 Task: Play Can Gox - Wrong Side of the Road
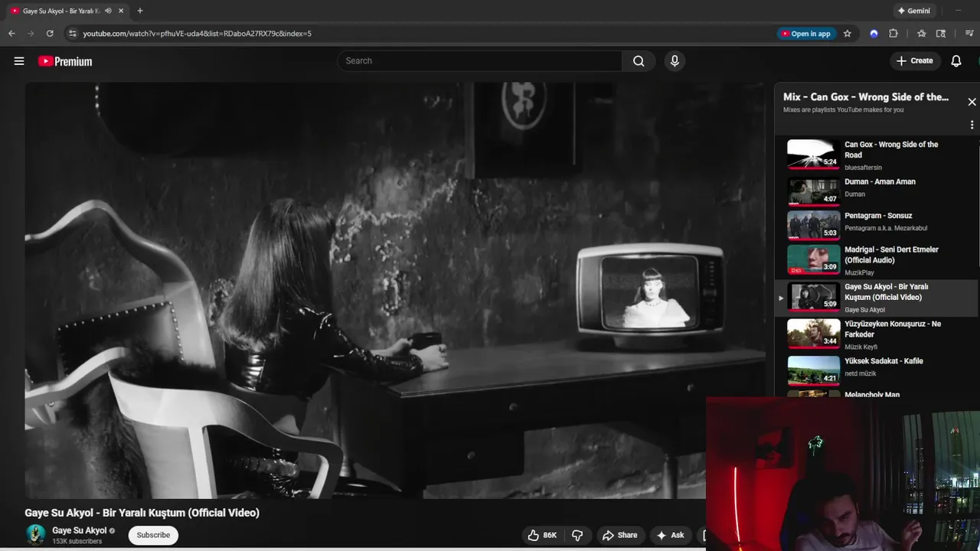coord(891,149)
